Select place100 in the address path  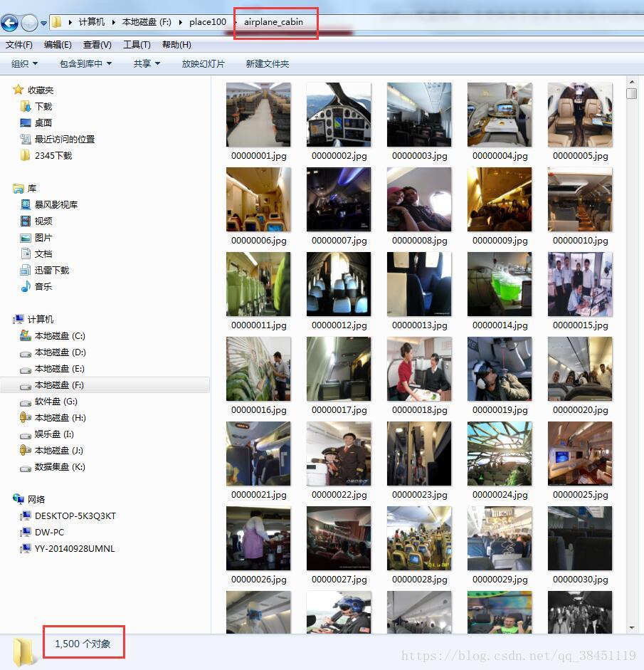[208, 22]
